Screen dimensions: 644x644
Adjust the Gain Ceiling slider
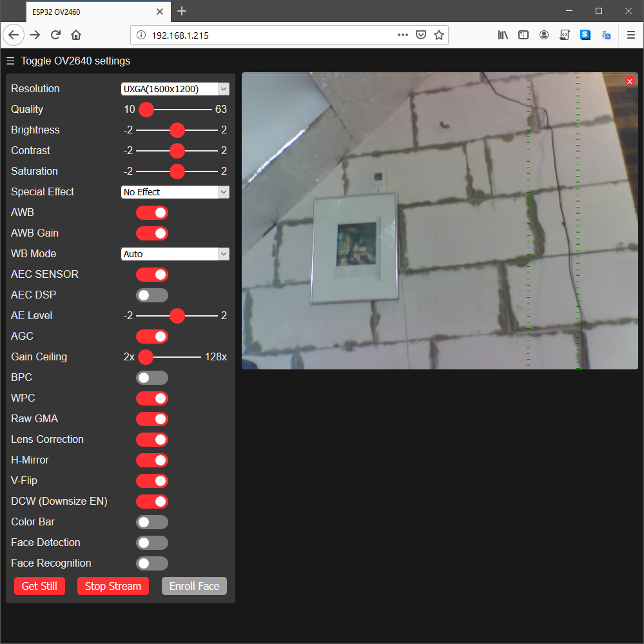[169, 357]
